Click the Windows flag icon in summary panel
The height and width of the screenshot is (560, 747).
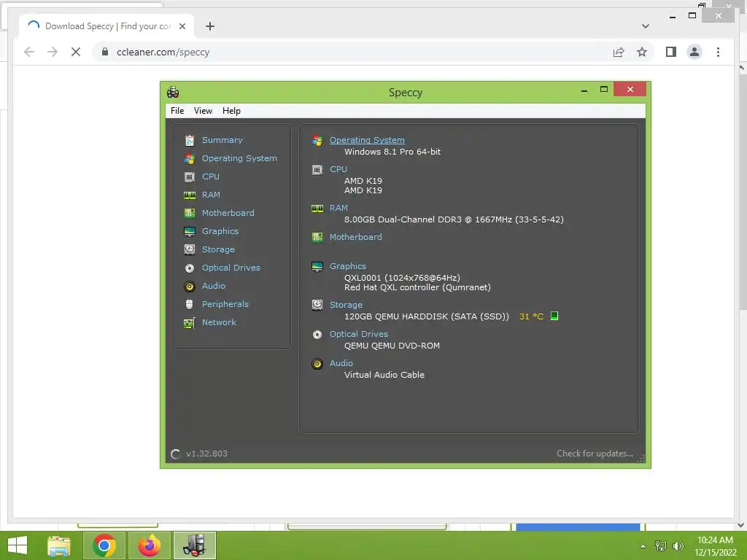click(317, 141)
